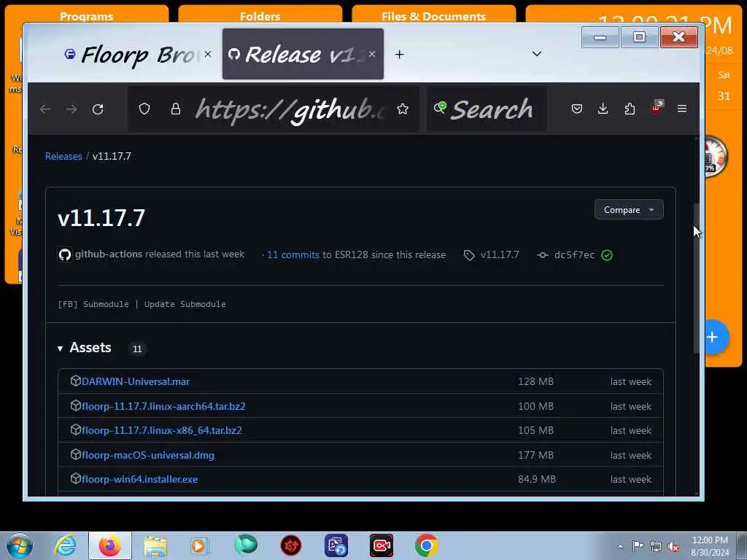Open the list all tabs chevron

(537, 54)
